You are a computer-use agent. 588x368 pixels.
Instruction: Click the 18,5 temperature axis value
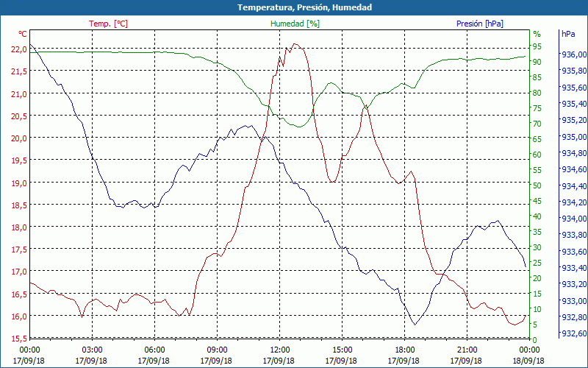[x=19, y=205]
